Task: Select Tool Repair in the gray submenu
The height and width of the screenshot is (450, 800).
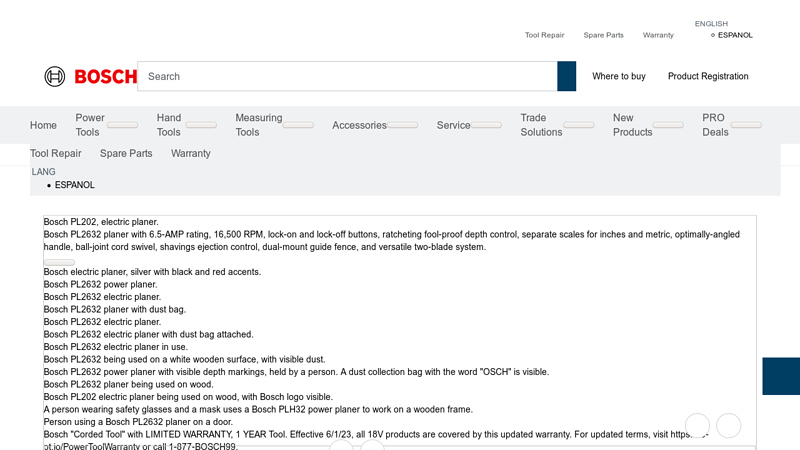Action: [x=56, y=154]
